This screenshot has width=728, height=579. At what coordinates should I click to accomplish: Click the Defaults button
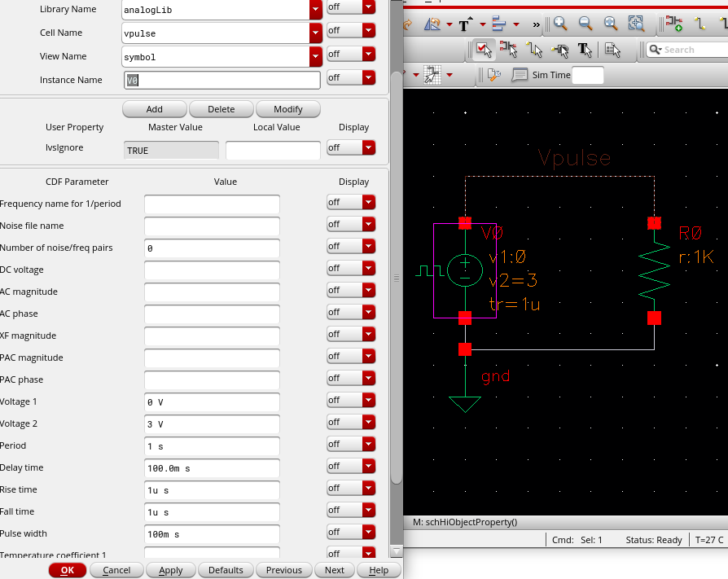pos(226,570)
